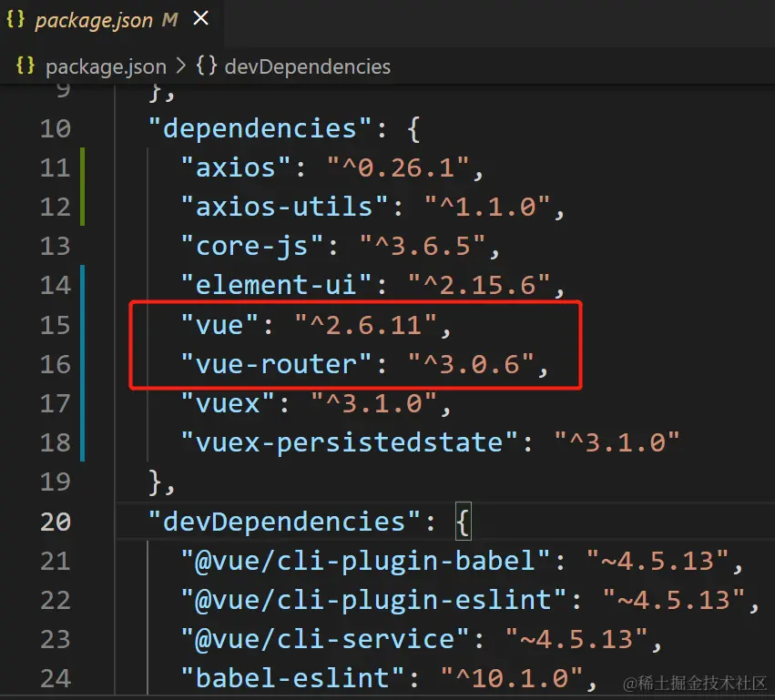Click the "vue" key on line 15
The height and width of the screenshot is (700, 775).
[x=219, y=325]
